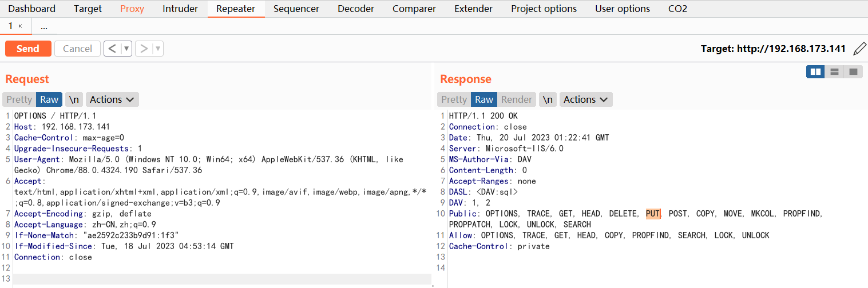Toggle \n display in Request pane

click(74, 99)
